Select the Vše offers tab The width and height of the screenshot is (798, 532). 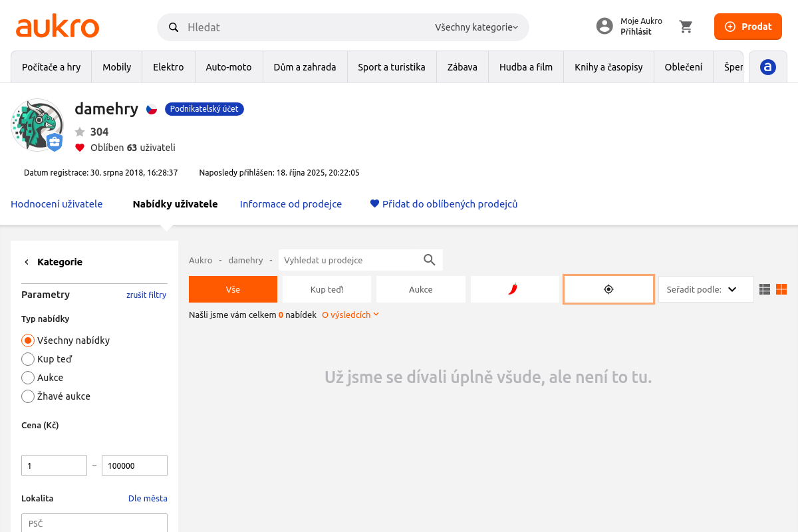coord(233,289)
